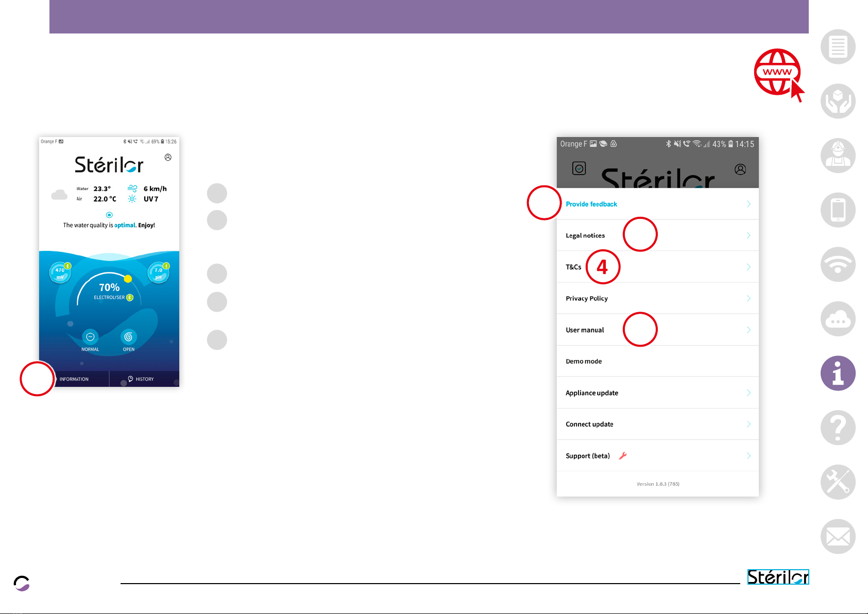Click the purple swirl logo at bottom left

click(x=22, y=583)
